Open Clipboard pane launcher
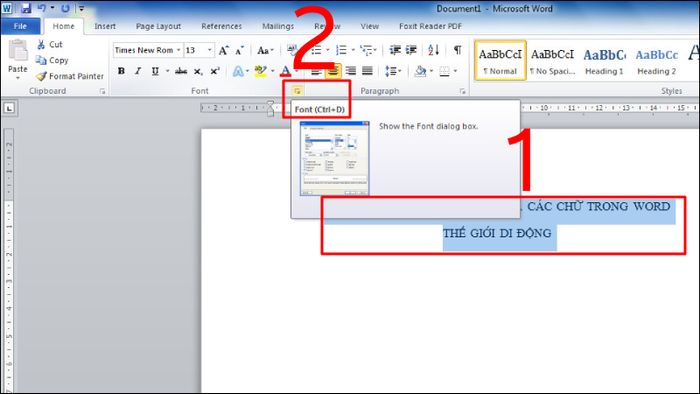This screenshot has height=394, width=700. point(103,91)
